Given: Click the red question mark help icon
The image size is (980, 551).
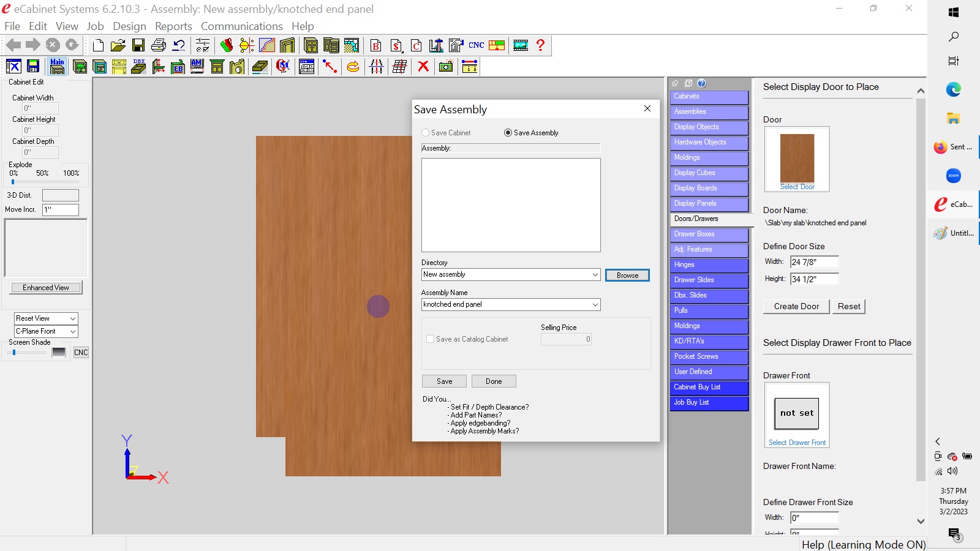Looking at the screenshot, I should (x=540, y=45).
